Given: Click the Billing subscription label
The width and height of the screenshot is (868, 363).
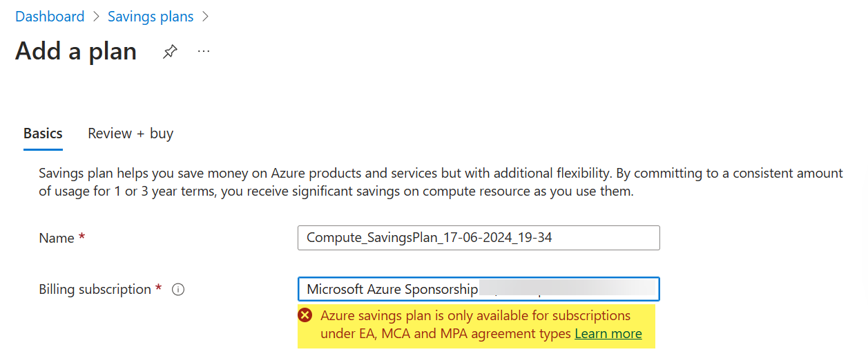Looking at the screenshot, I should [x=95, y=289].
